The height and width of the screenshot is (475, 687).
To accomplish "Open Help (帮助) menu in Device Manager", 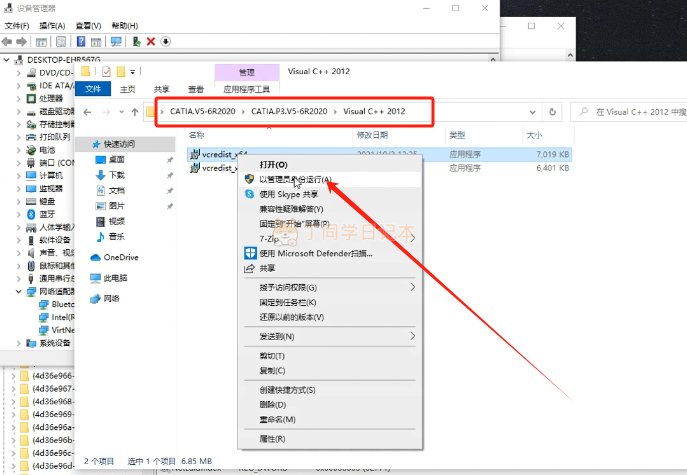I will (125, 26).
